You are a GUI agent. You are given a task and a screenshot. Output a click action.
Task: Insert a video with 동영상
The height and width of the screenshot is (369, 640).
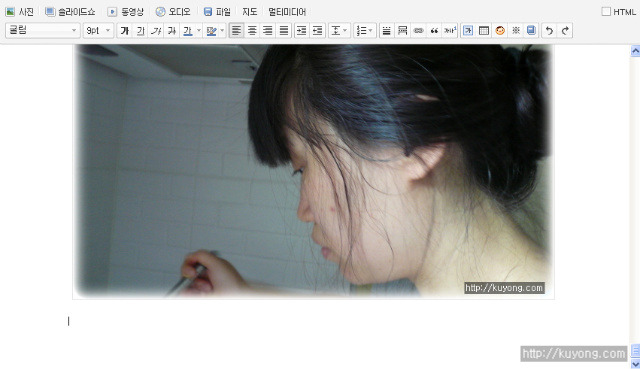(x=125, y=12)
